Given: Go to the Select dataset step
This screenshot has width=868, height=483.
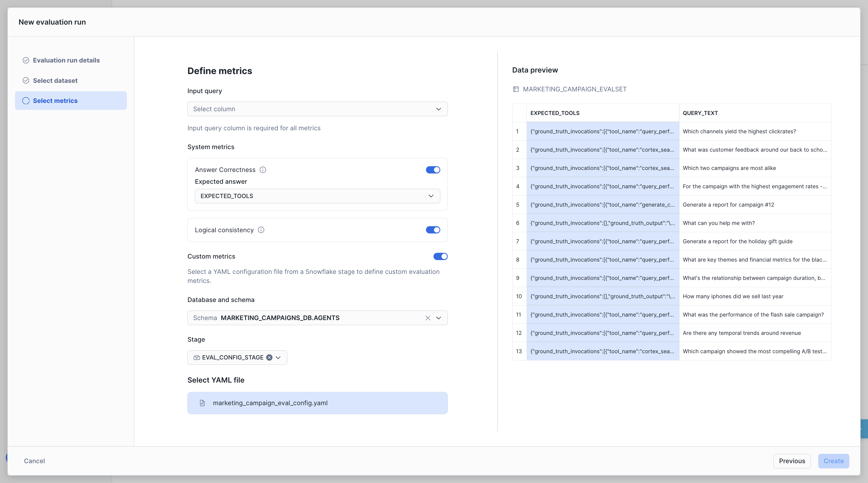Looking at the screenshot, I should [x=55, y=81].
